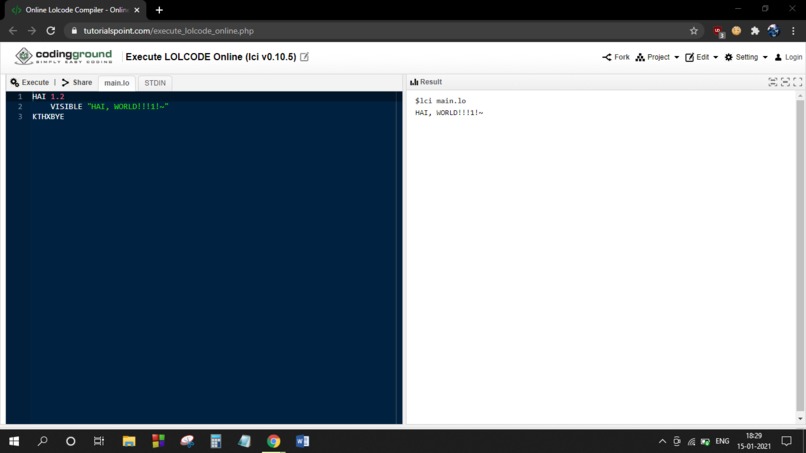Screen dimensions: 806x453
Task: Open File Explorer from taskbar
Action: coord(129,441)
